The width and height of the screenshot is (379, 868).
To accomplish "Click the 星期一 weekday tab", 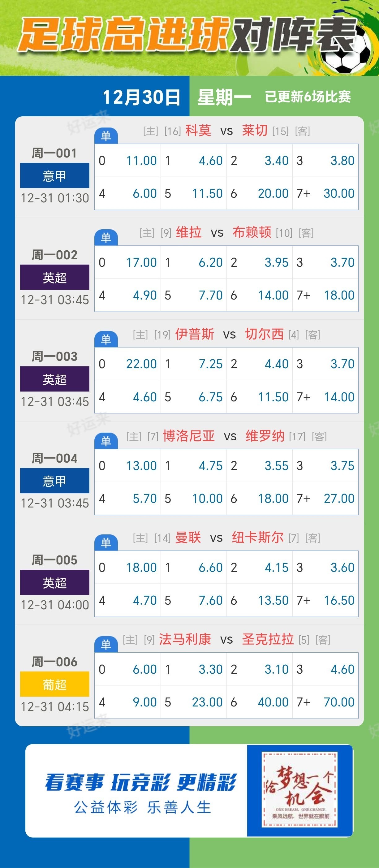I will (x=224, y=97).
